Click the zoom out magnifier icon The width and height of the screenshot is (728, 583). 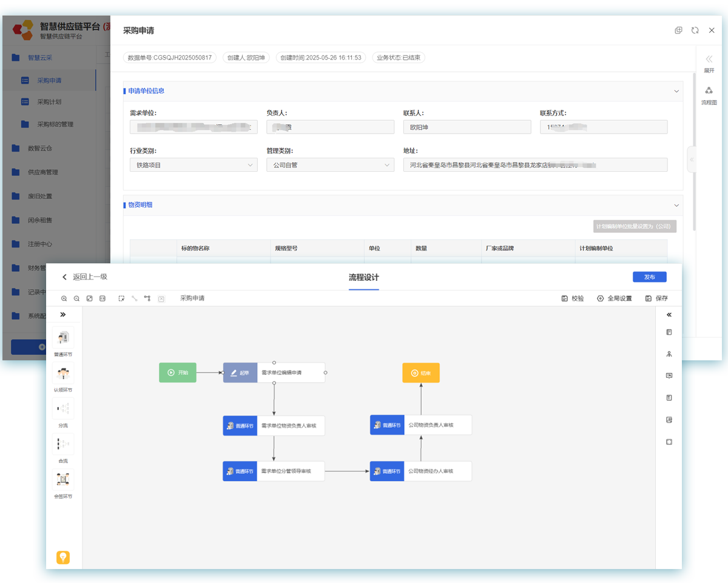pyautogui.click(x=76, y=298)
